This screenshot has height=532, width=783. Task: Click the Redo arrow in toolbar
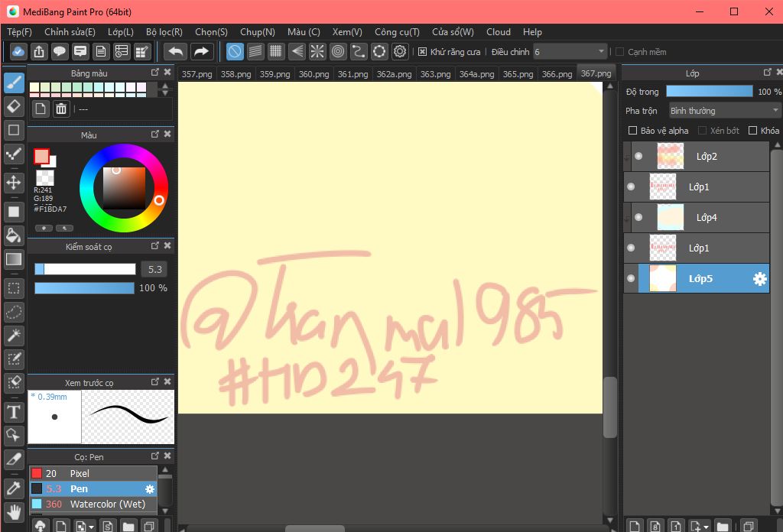coord(201,51)
